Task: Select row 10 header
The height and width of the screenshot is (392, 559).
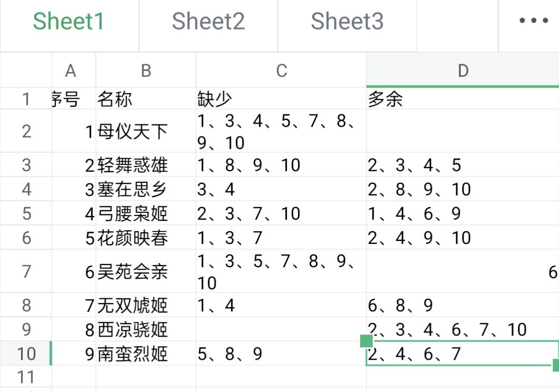Action: (x=26, y=353)
